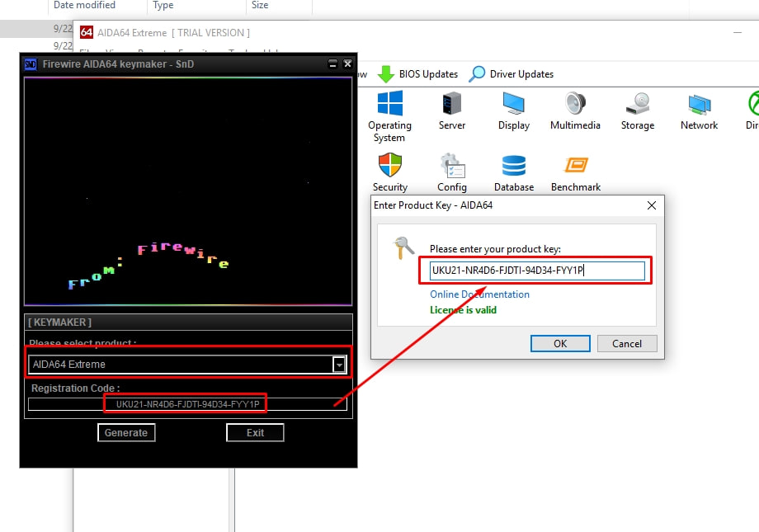Open the Display category icon
Viewport: 759px width, 532px height.
(x=514, y=104)
